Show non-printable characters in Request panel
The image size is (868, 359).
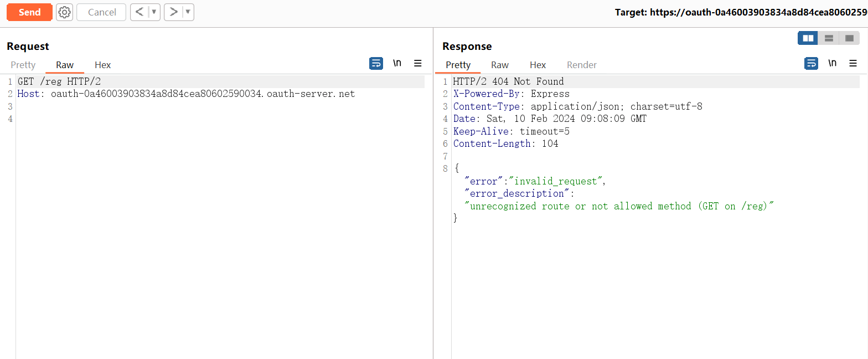[397, 63]
